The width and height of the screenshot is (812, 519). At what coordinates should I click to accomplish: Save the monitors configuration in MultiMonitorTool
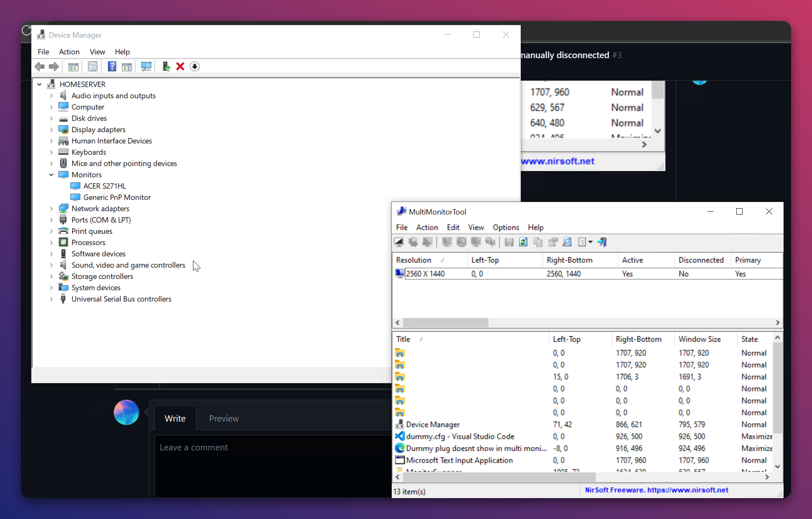(x=509, y=242)
